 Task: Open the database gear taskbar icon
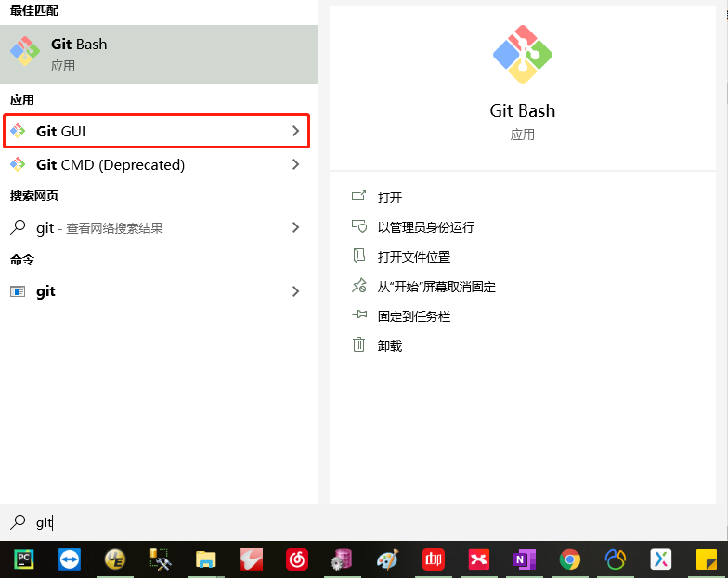[x=342, y=559]
